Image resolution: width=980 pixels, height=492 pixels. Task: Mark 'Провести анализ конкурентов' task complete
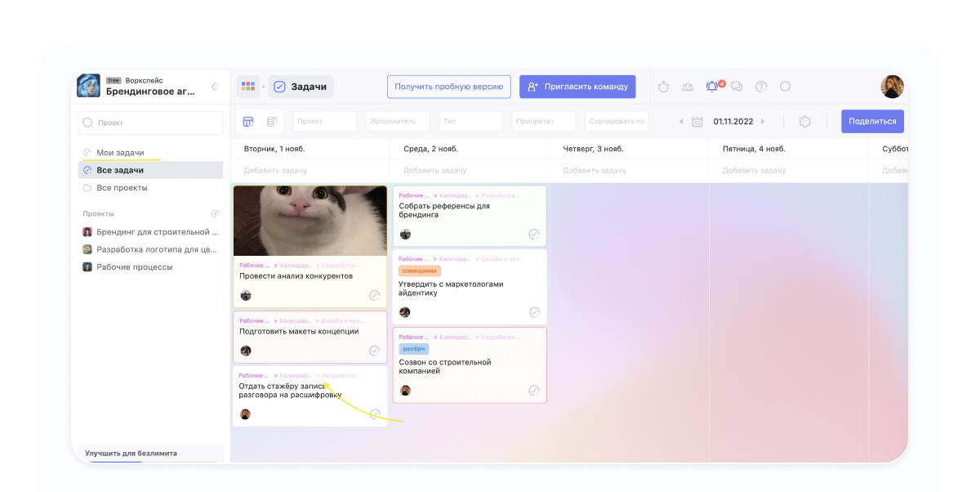(x=374, y=296)
